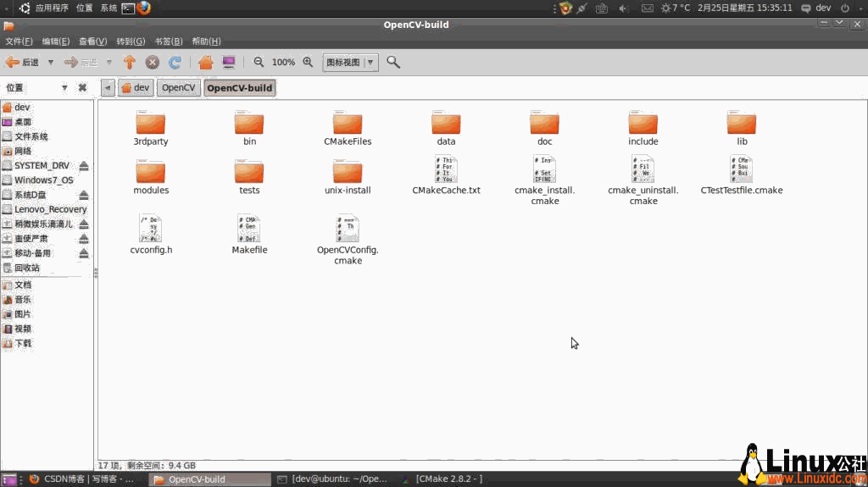Screen dimensions: 868x487
Task: Select the data folder
Action: click(446, 128)
